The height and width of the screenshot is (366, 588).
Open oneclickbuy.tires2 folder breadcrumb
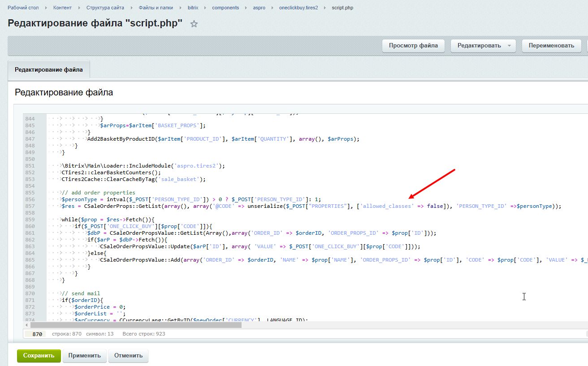298,8
